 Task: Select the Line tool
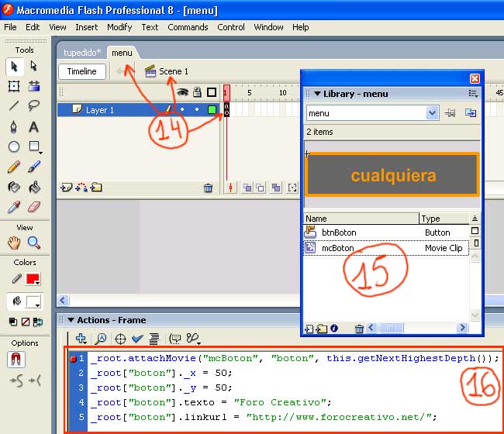pos(14,105)
